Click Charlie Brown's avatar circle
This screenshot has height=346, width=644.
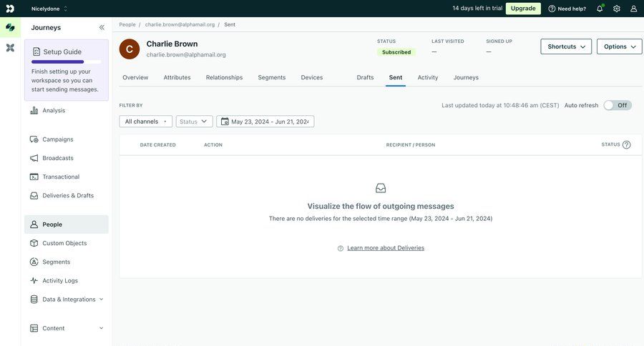130,49
